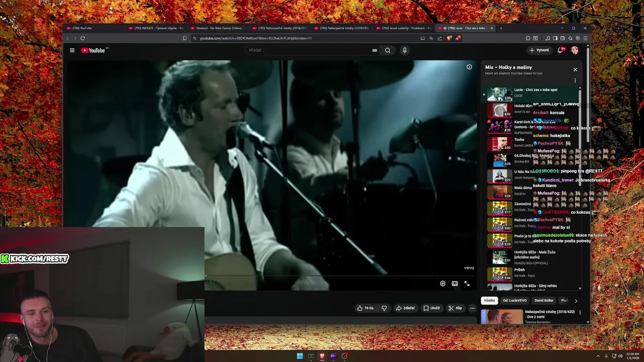Viewport: 644px width, 362px height.
Task: Play the Touha playlist thumbnail
Action: point(500,144)
